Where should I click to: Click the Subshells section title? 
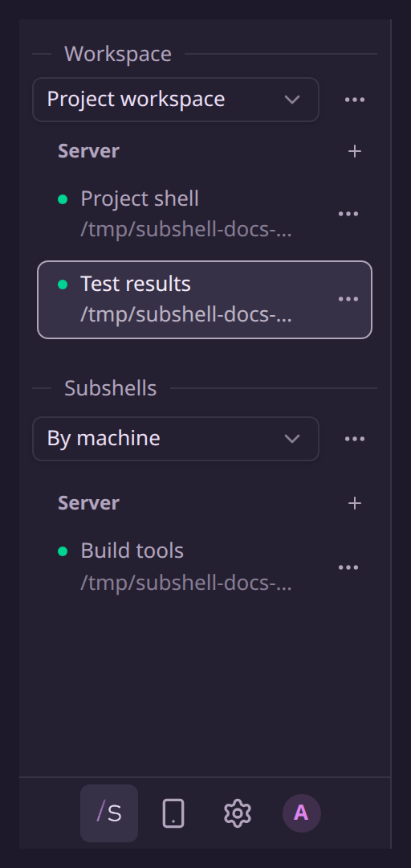pos(110,388)
